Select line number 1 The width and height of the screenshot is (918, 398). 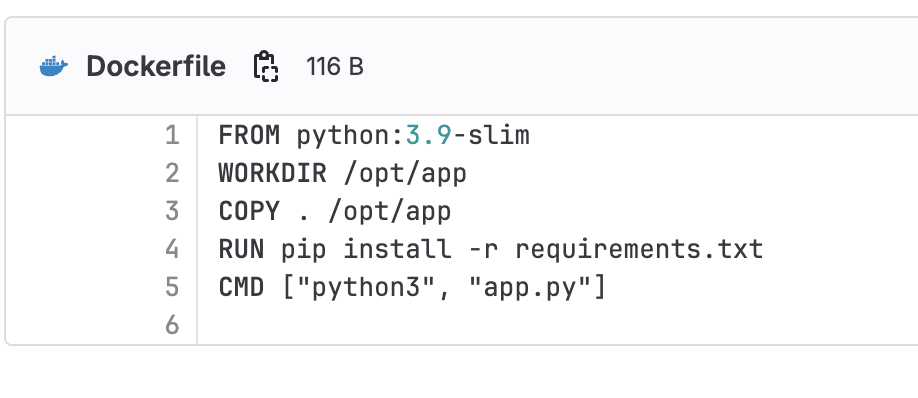(172, 136)
